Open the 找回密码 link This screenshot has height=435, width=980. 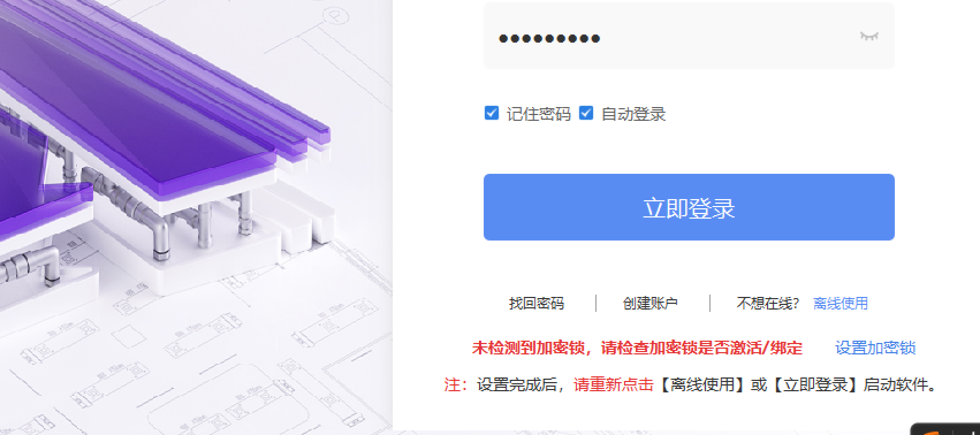tap(536, 303)
